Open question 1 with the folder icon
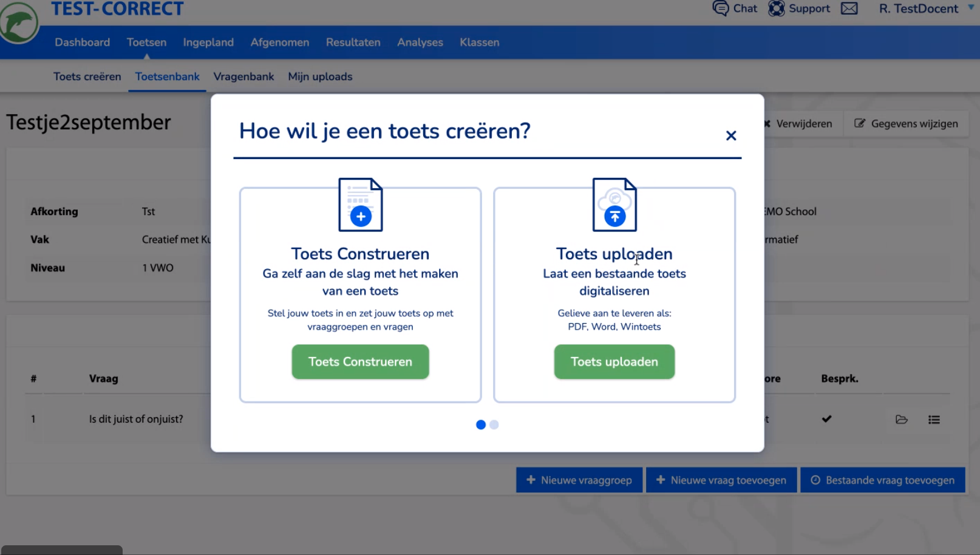 pos(902,419)
